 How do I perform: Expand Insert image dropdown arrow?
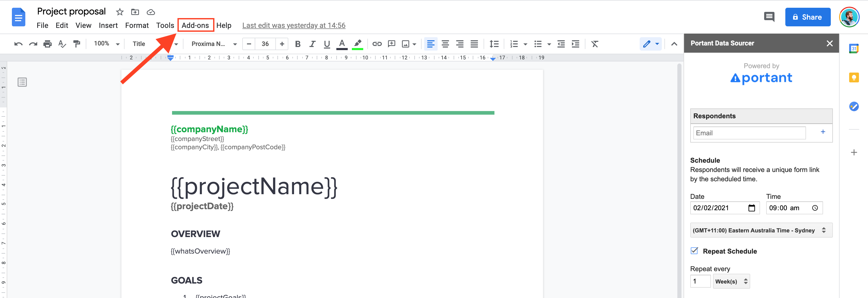[414, 44]
